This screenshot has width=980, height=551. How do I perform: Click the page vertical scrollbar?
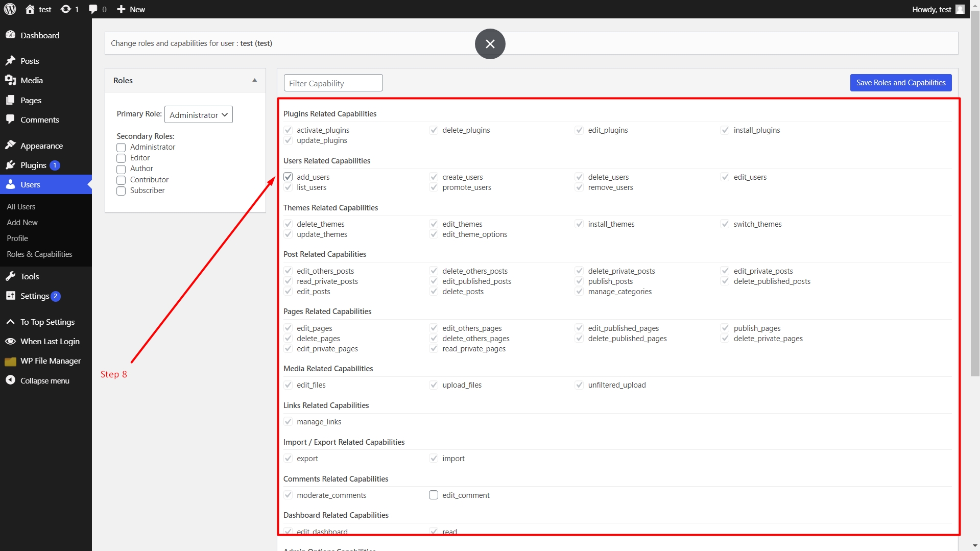coord(975,194)
